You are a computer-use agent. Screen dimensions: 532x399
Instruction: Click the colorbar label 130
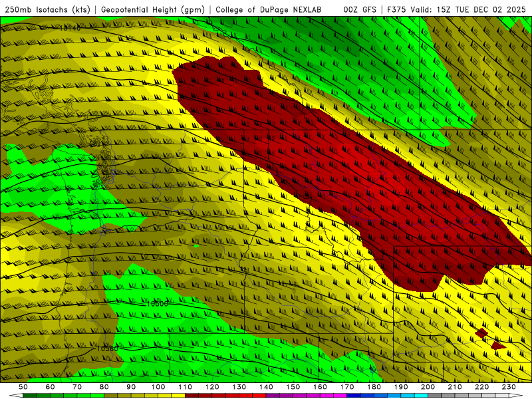pyautogui.click(x=239, y=387)
